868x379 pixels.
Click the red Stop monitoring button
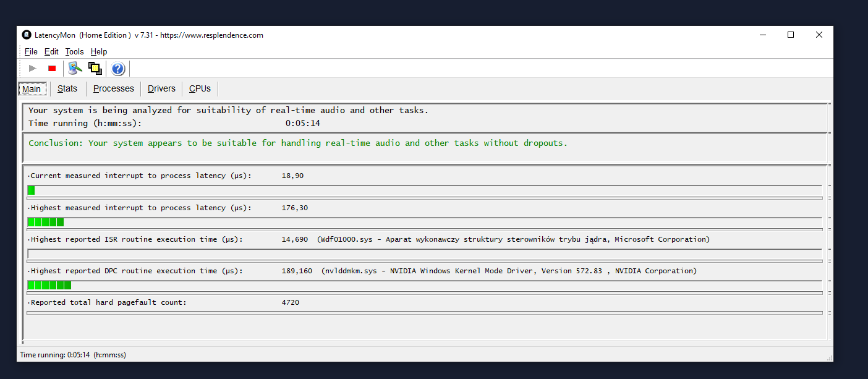coord(52,69)
